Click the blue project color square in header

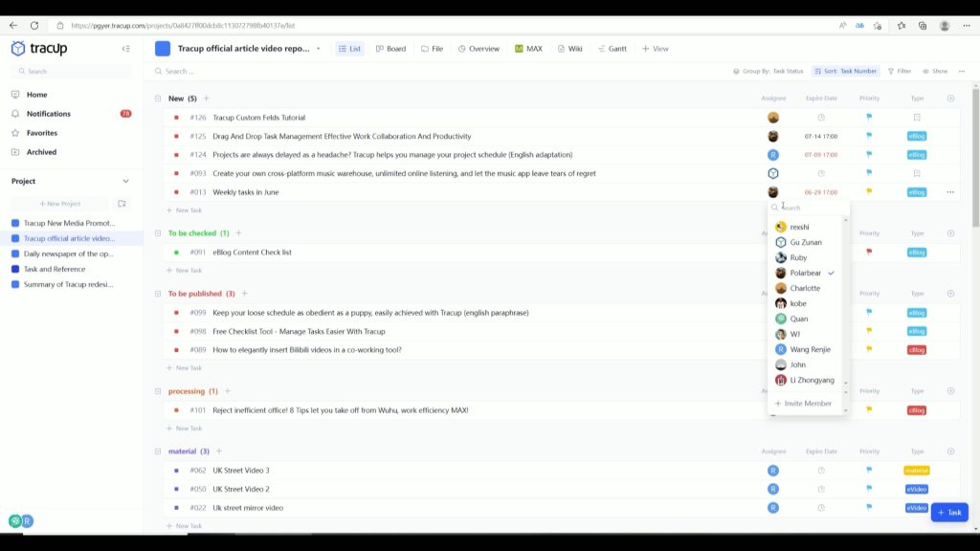click(163, 49)
